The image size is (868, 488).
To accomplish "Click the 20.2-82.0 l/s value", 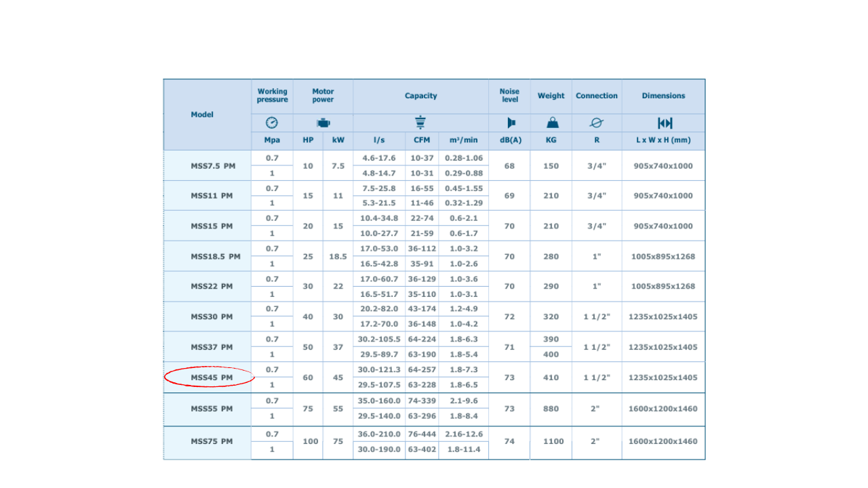I will click(x=379, y=309).
